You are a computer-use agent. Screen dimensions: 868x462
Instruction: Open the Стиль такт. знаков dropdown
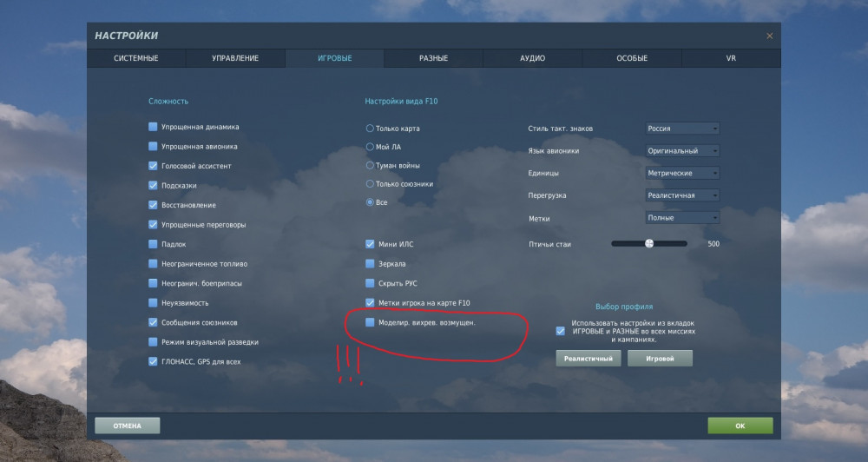(682, 129)
